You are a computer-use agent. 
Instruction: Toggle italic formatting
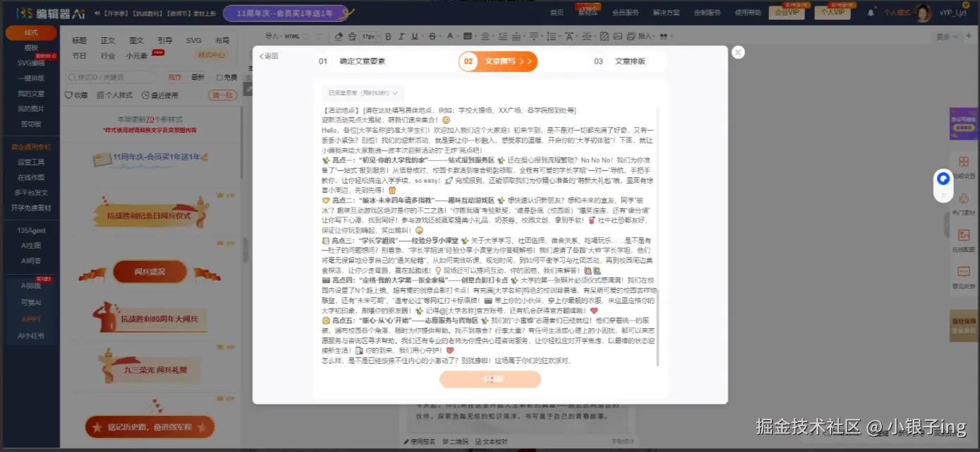[400, 36]
